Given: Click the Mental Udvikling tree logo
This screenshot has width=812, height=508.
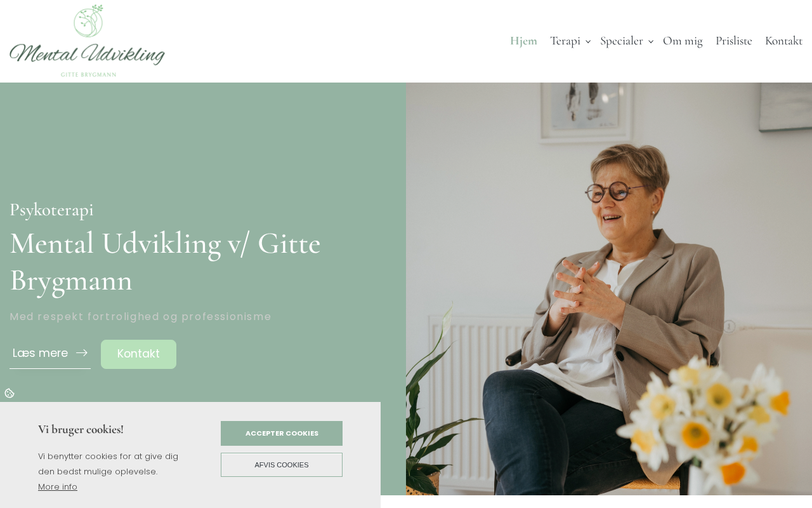Looking at the screenshot, I should [x=88, y=41].
